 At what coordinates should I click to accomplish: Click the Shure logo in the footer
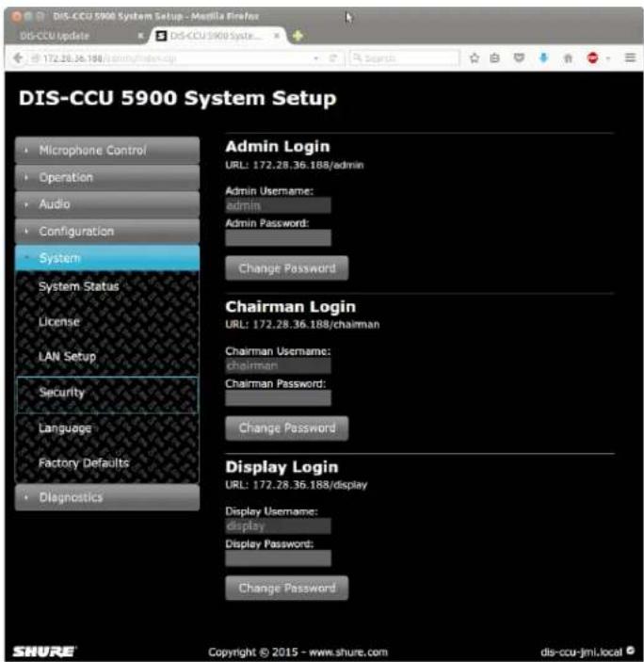(x=44, y=652)
